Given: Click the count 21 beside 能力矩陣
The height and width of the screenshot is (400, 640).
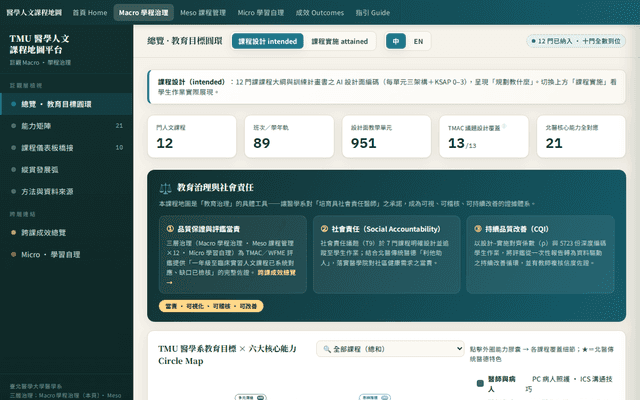Looking at the screenshot, I should 119,126.
